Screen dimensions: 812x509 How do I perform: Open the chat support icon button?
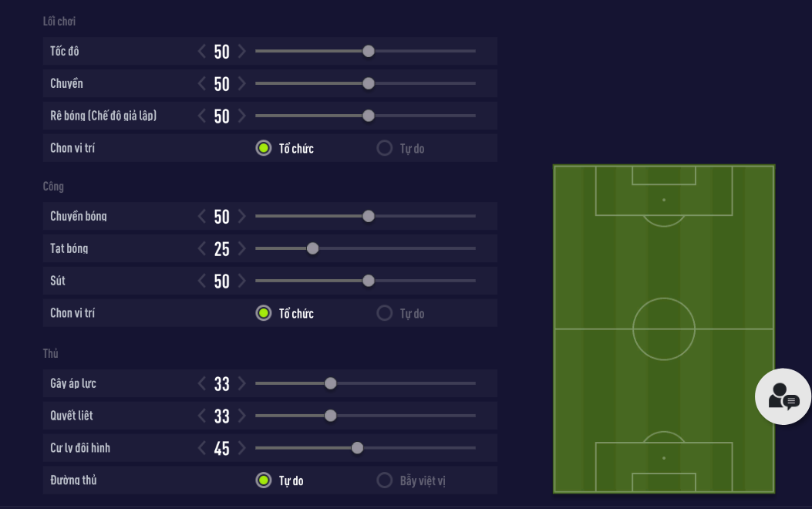[783, 396]
